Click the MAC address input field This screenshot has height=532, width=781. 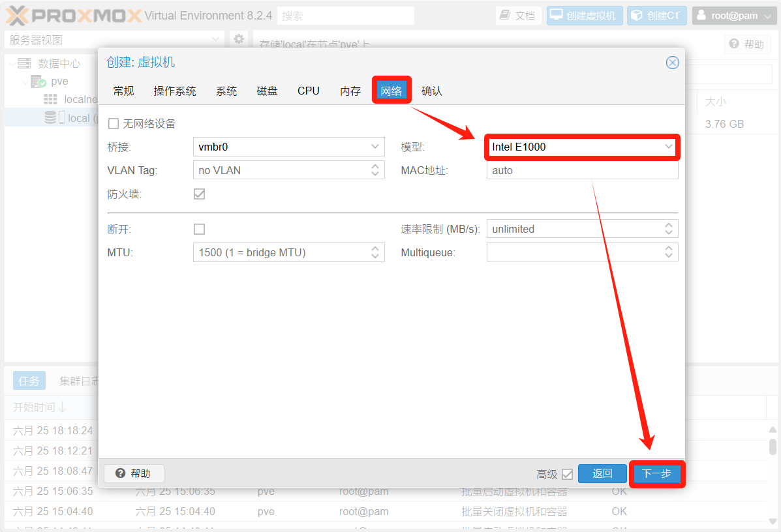click(x=582, y=171)
